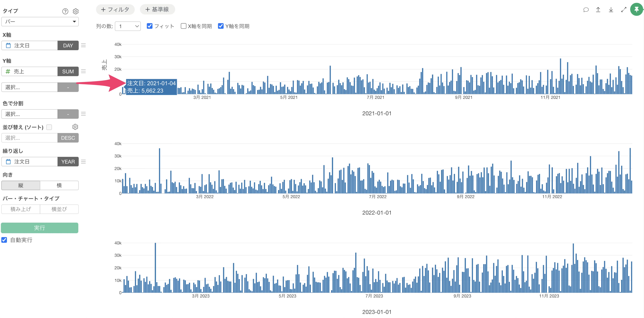Toggle the 自動実行 checkbox

[x=4, y=240]
